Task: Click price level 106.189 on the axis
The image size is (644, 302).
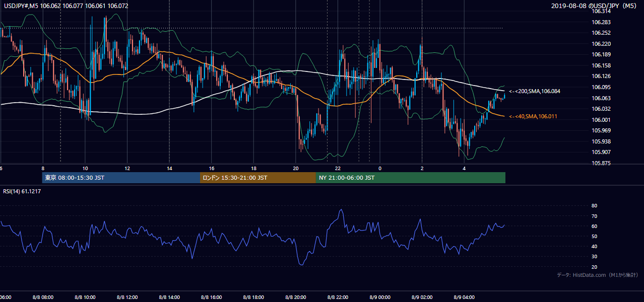Action: pyautogui.click(x=601, y=55)
